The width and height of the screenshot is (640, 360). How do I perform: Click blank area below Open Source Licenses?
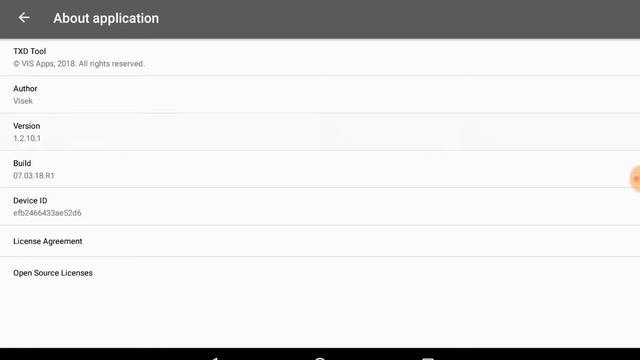(x=320, y=318)
